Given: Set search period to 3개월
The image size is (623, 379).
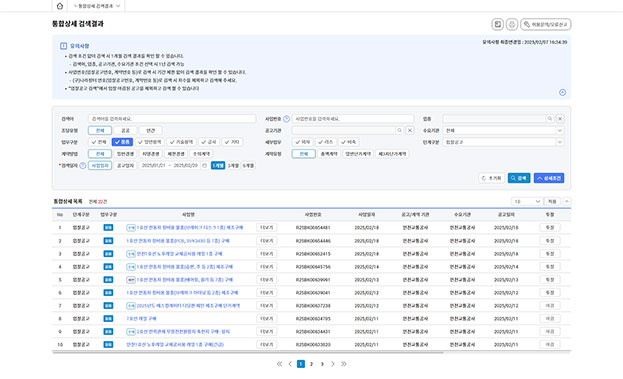Looking at the screenshot, I should tap(233, 165).
